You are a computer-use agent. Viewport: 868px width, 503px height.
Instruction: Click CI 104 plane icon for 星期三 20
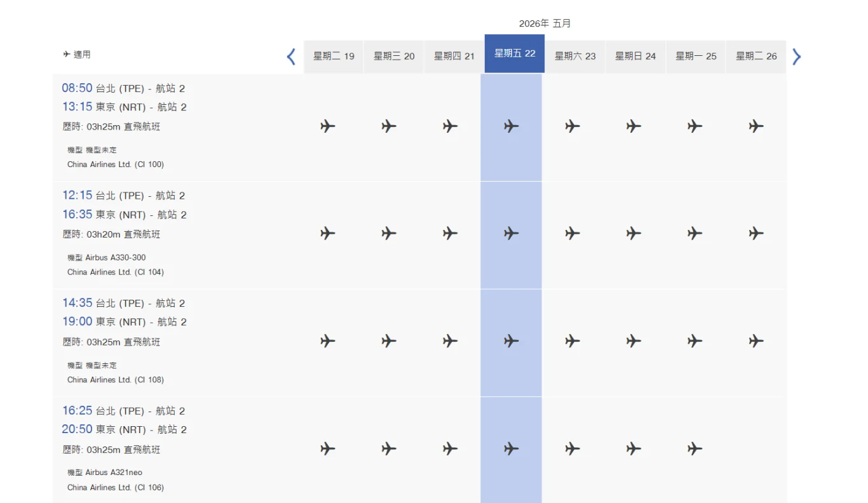tap(389, 234)
